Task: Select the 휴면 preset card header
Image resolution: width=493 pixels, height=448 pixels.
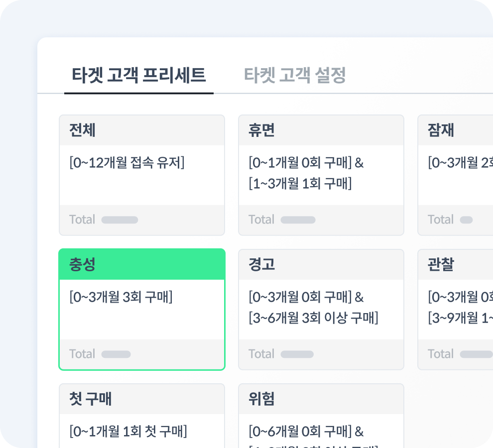Action: click(321, 130)
